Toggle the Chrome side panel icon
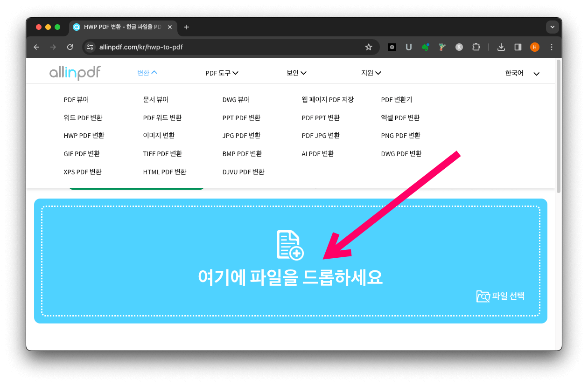The height and width of the screenshot is (385, 588). 518,47
